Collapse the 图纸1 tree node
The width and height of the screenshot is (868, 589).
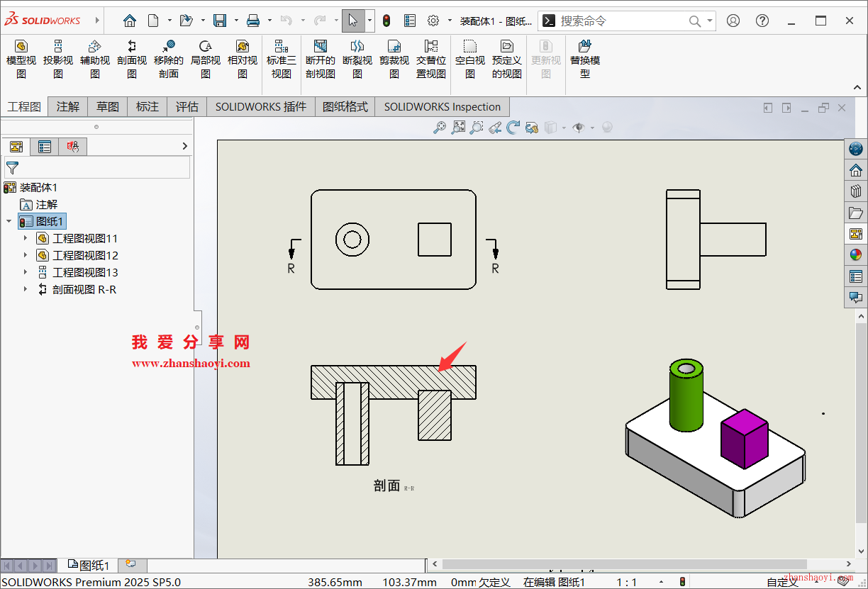point(9,221)
